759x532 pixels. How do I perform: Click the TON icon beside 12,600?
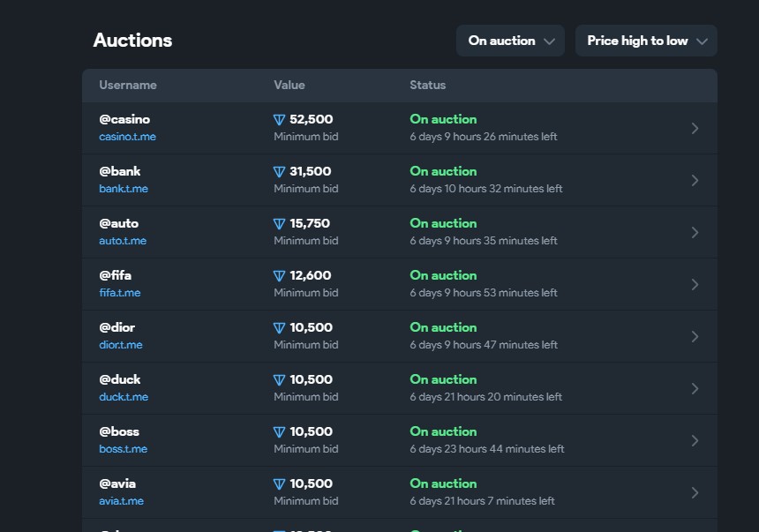(280, 276)
